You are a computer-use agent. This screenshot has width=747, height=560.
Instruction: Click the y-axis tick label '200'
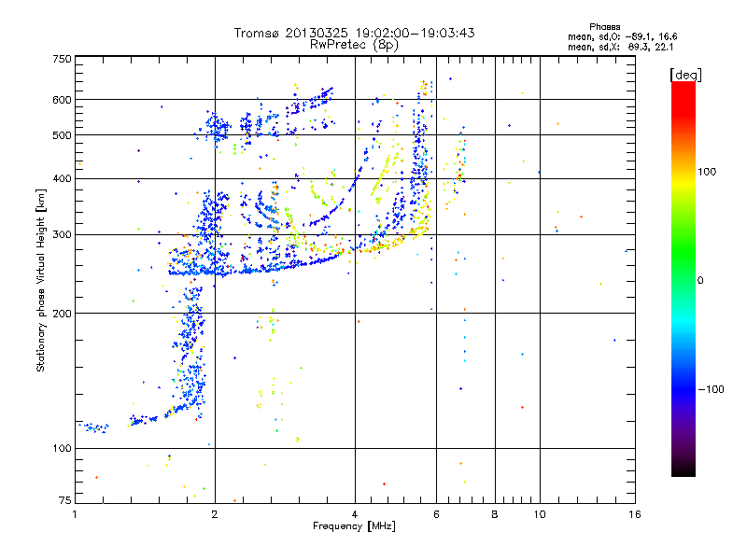click(62, 314)
